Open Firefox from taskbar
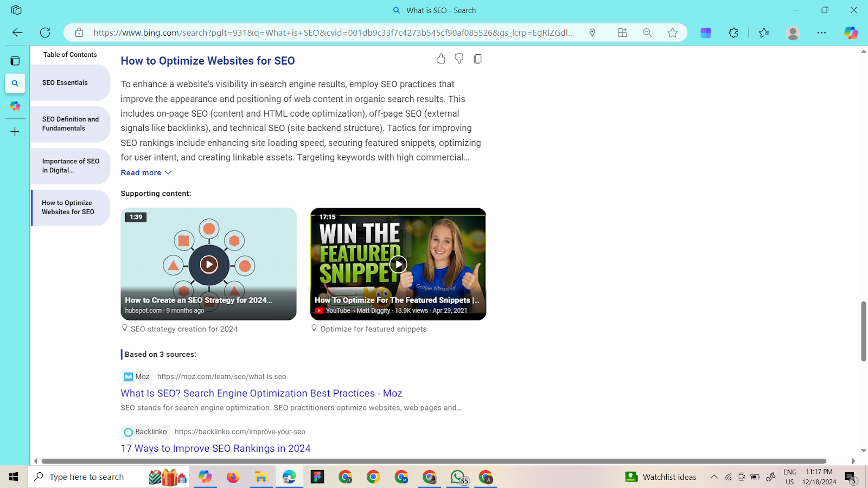Viewport: 868px width, 488px height. point(233,477)
